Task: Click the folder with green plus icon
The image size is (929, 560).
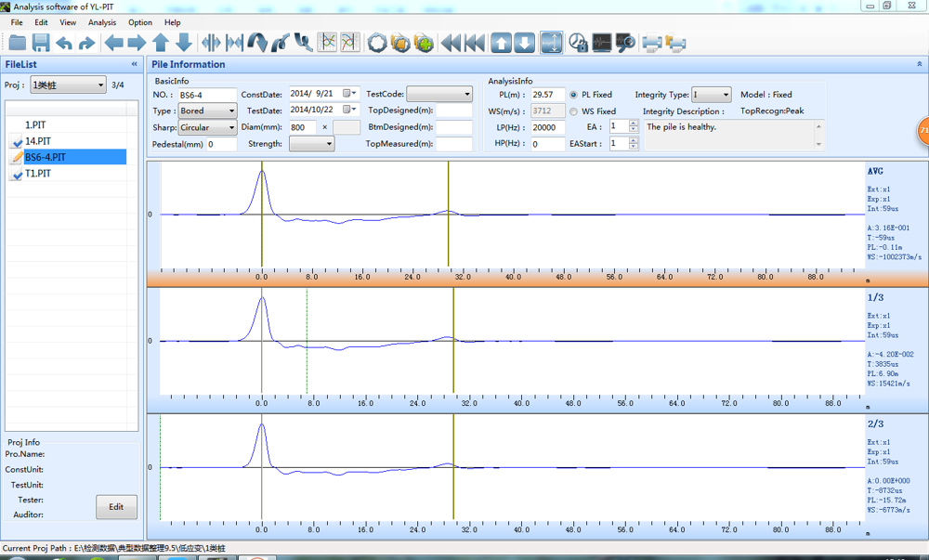Action: tap(424, 43)
